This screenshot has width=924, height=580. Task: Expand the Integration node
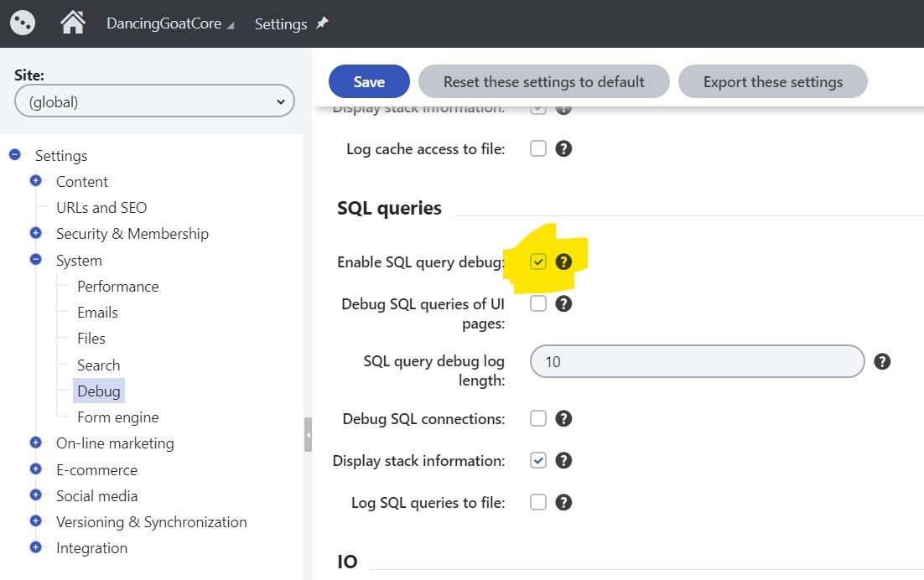pos(35,547)
